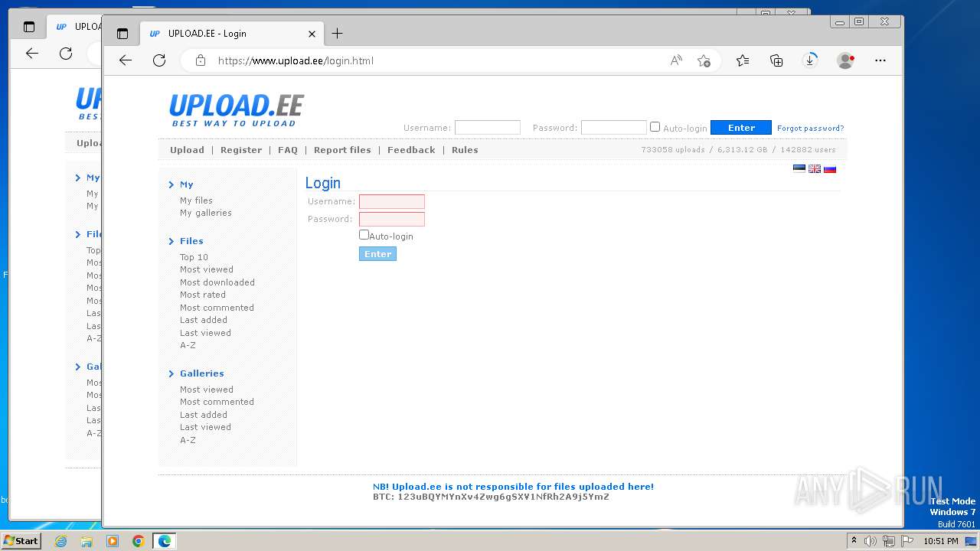Switch language to Russian flag

tap(830, 169)
